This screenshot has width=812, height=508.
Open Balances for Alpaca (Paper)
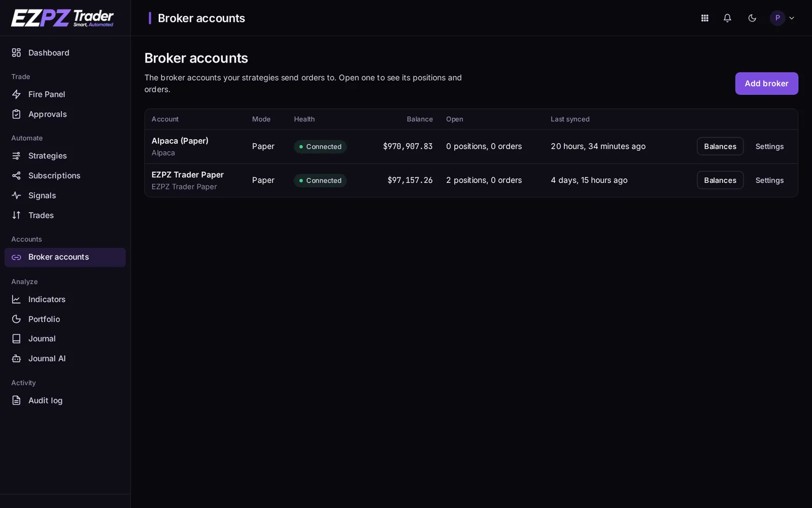click(720, 146)
